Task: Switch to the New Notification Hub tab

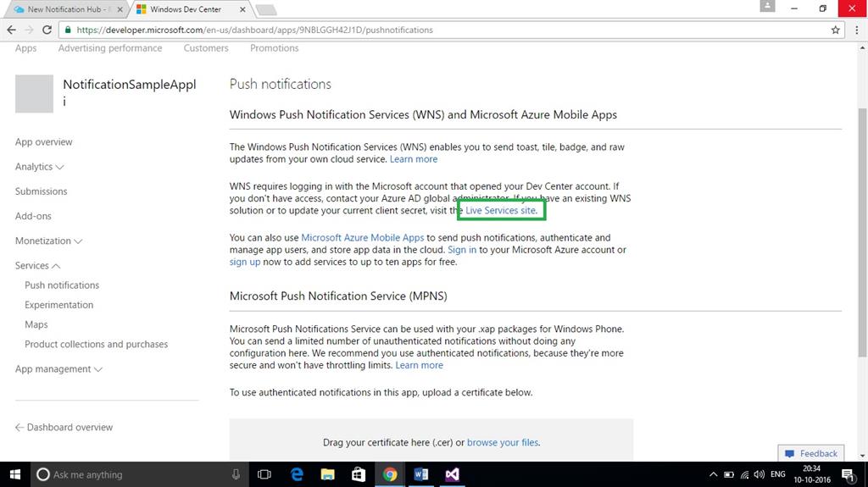Action: pyautogui.click(x=64, y=9)
